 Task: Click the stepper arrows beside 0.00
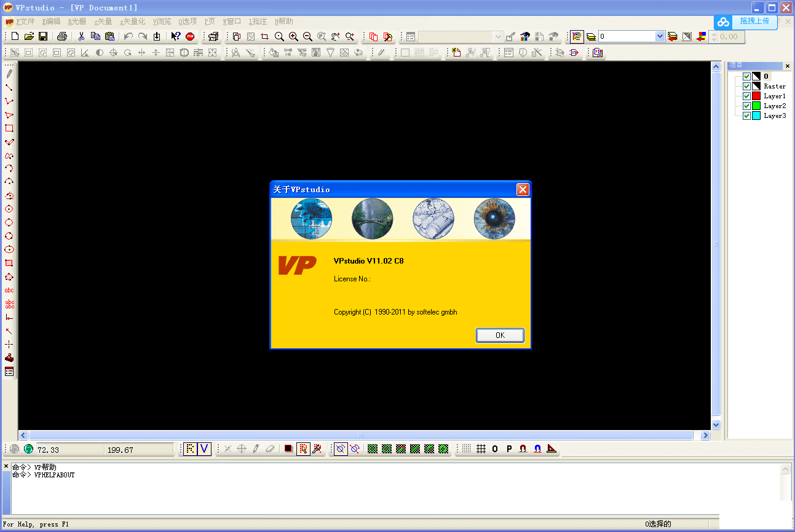click(713, 37)
